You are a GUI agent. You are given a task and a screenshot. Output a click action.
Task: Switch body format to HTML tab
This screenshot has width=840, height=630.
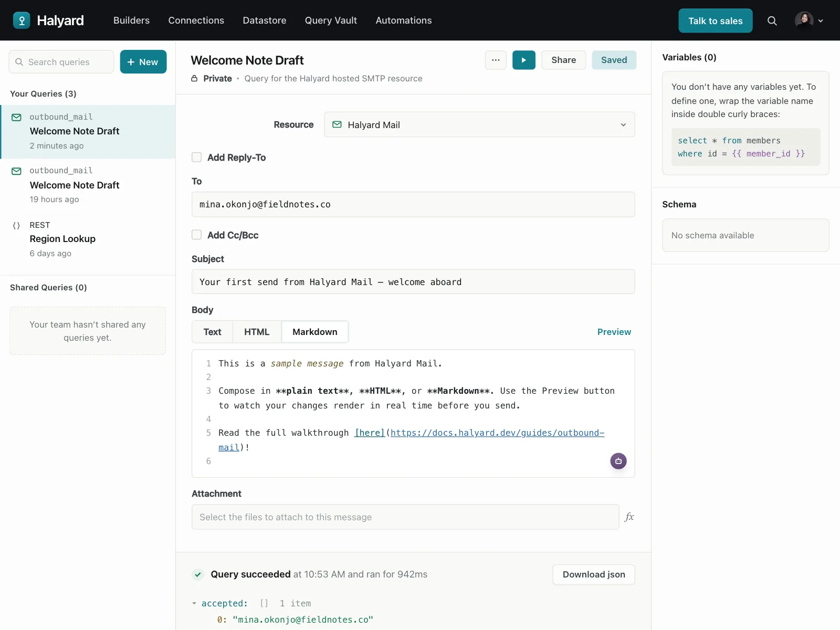pyautogui.click(x=257, y=332)
